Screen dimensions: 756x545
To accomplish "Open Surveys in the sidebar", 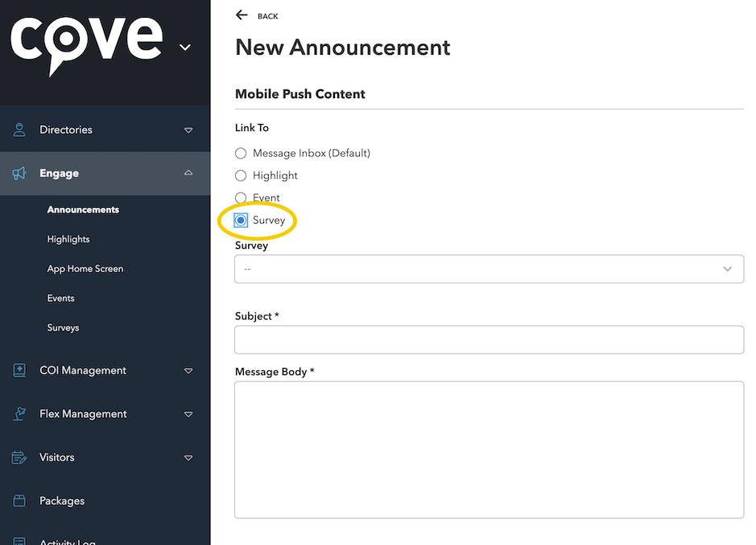I will 63,328.
